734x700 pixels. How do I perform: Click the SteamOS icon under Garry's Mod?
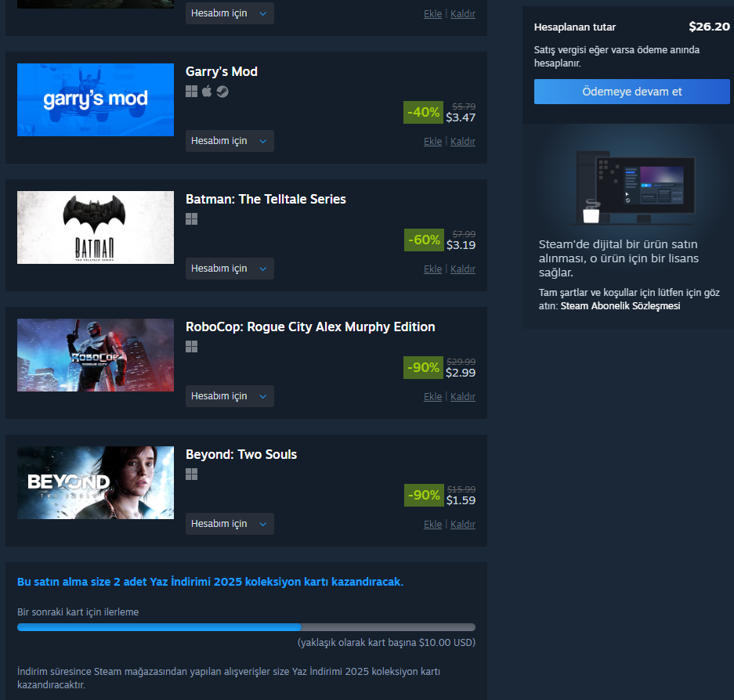tap(222, 92)
